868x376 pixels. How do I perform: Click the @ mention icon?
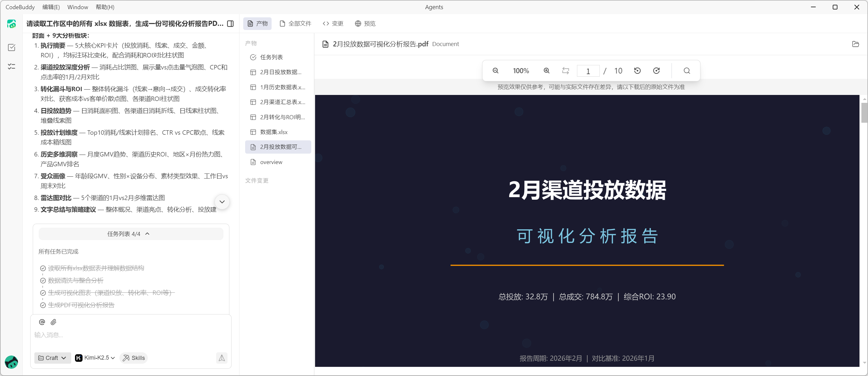[42, 322]
